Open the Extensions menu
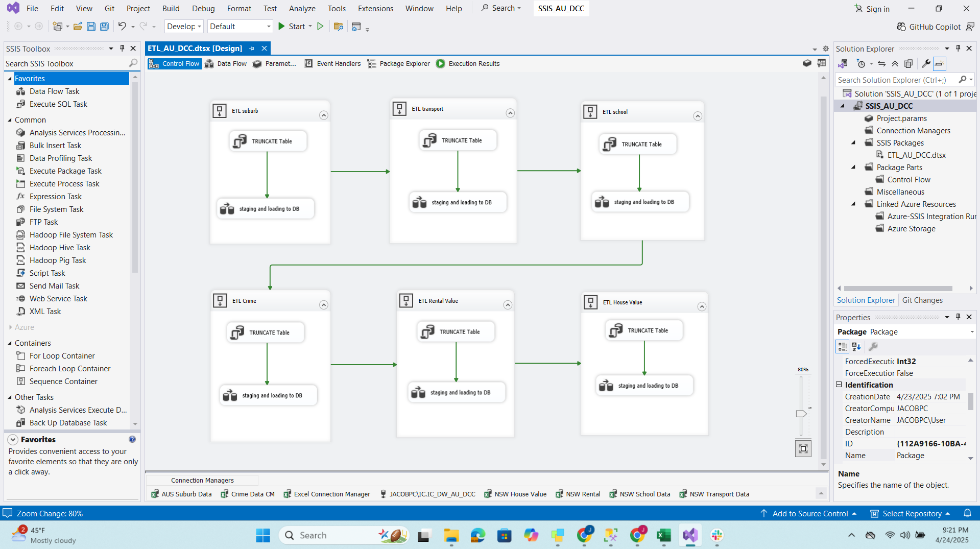Screen dimensions: 980x549 [x=375, y=9]
